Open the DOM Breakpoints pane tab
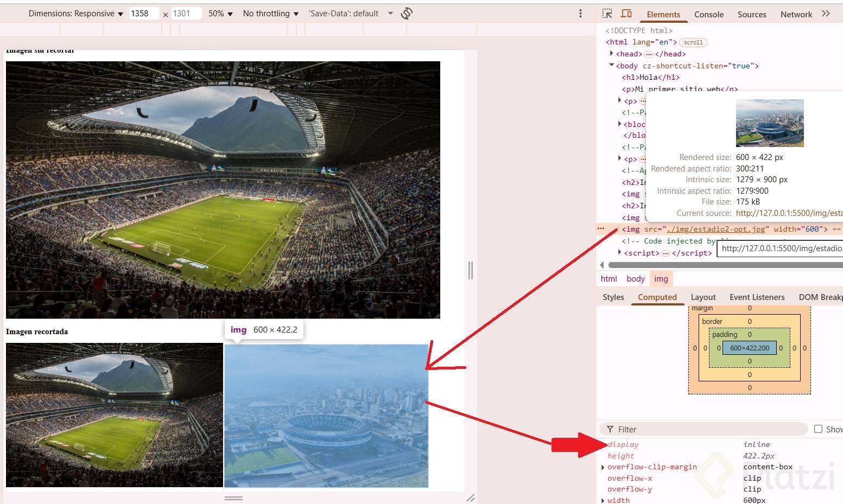The height and width of the screenshot is (504, 843). coord(821,297)
